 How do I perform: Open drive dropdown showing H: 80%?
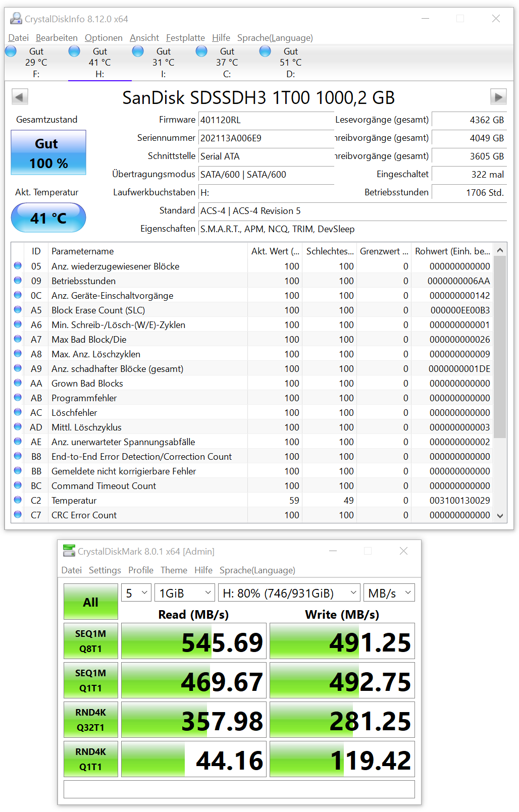click(289, 592)
